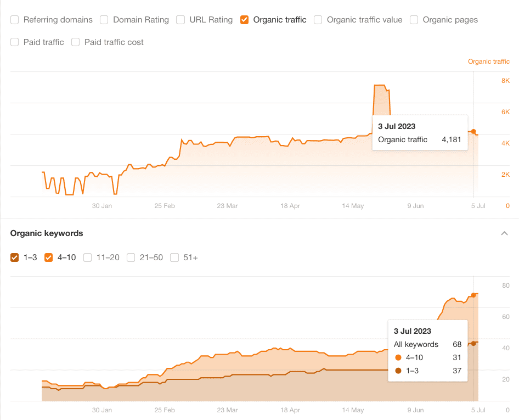Click the traffic spike peak near 8K

[380, 86]
